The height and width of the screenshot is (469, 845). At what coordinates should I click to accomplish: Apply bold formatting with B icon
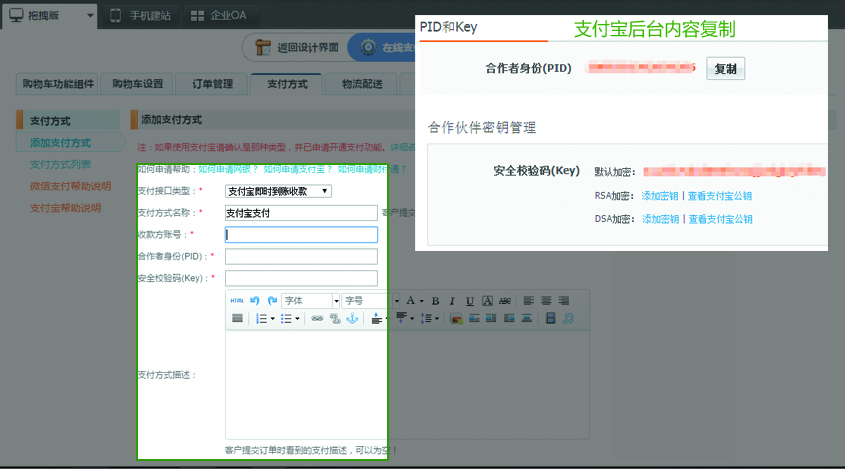coord(435,301)
